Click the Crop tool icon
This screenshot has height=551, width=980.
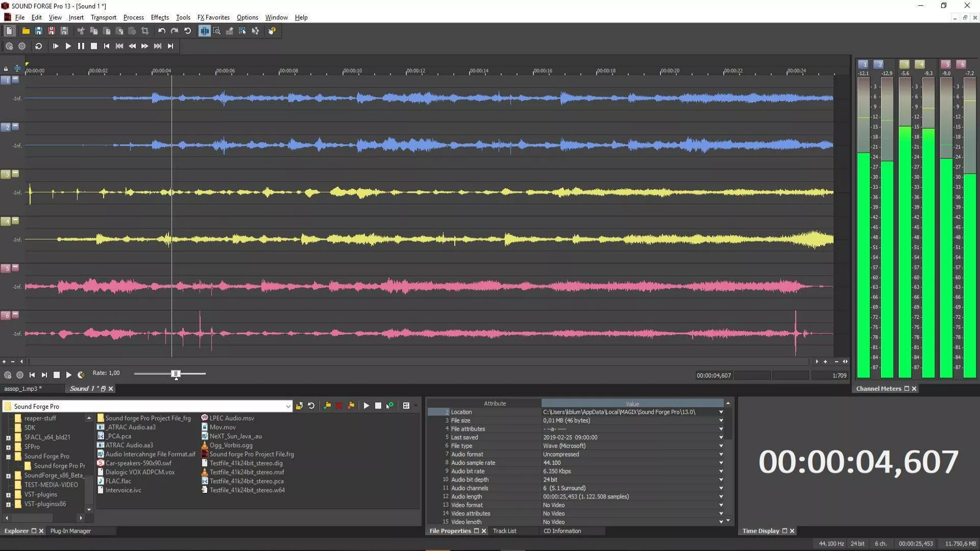click(145, 31)
